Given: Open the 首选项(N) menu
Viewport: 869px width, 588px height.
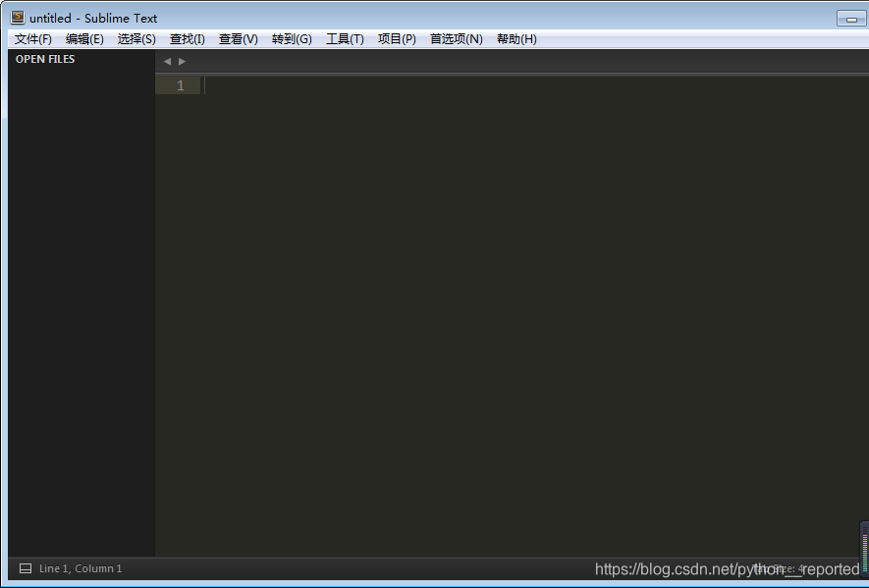Looking at the screenshot, I should [x=457, y=39].
